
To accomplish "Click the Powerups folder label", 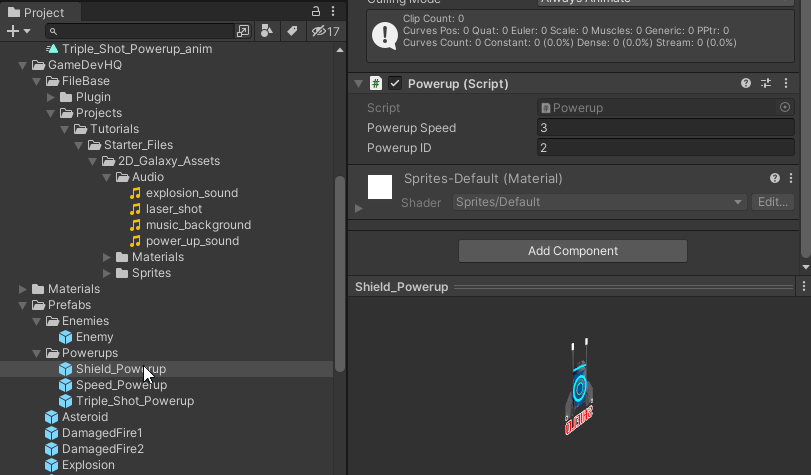I will (90, 353).
